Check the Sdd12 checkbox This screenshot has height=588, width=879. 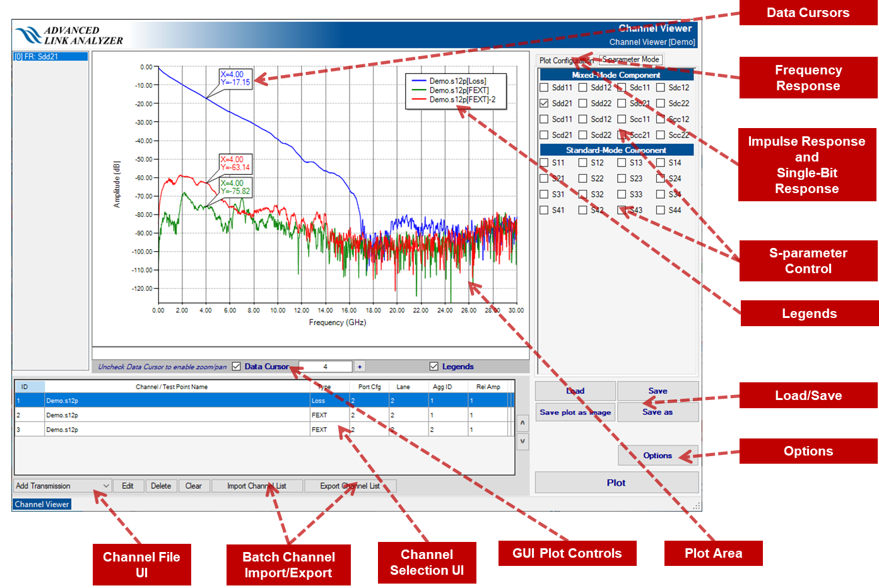click(583, 88)
